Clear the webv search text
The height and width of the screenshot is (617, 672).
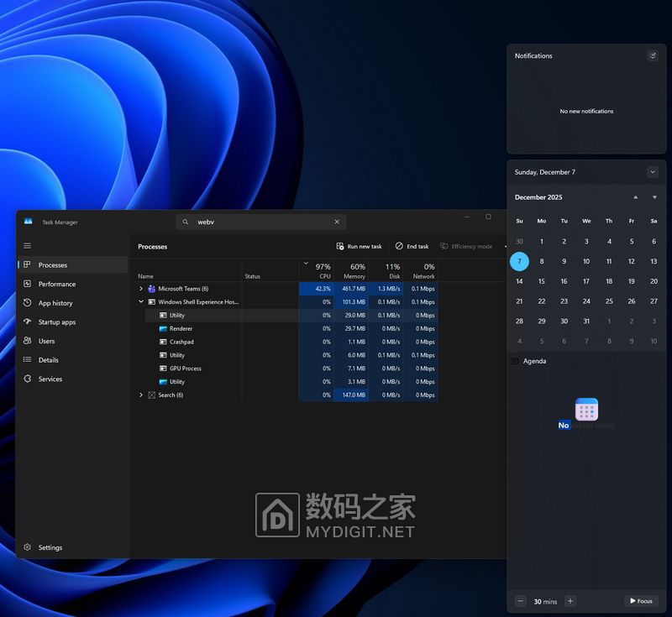click(337, 222)
